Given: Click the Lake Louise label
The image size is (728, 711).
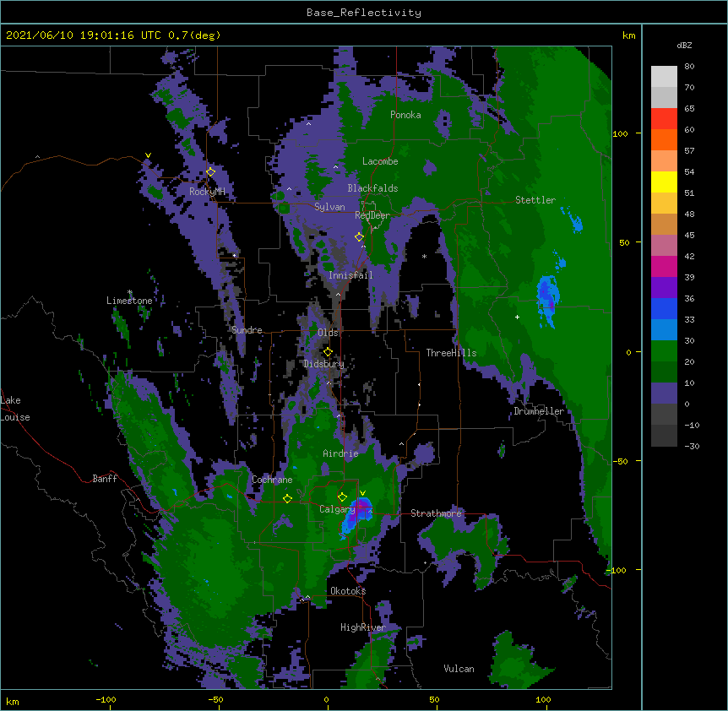Looking at the screenshot, I should click(x=15, y=409).
